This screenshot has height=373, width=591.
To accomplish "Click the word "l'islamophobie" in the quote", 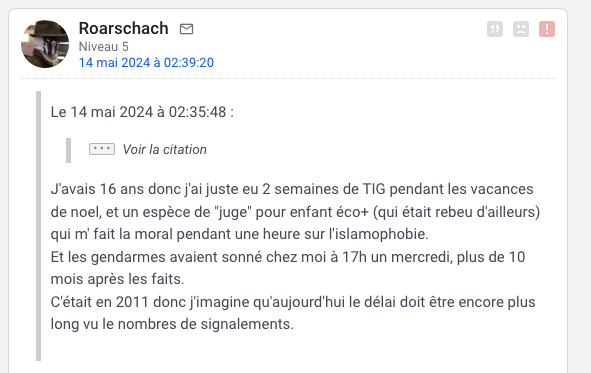I will tap(378, 234).
